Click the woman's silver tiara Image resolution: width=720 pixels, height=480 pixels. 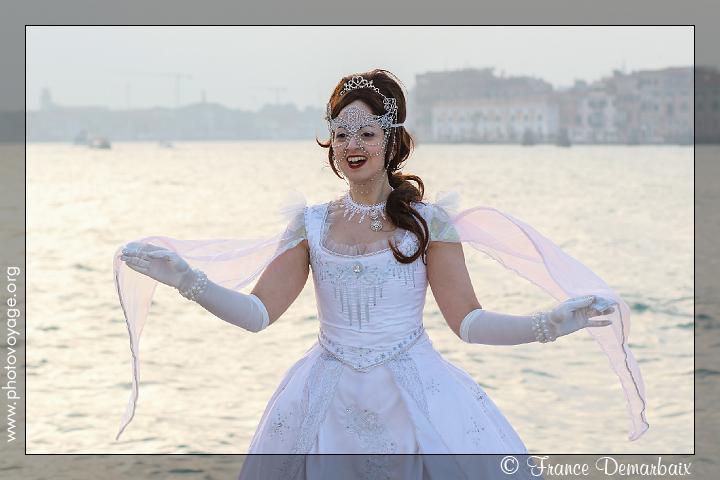coord(365,89)
